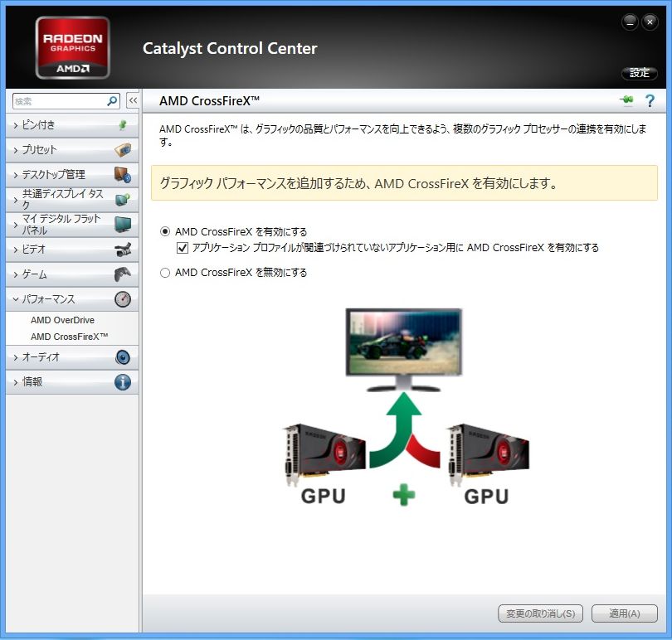Click the pin icon beside ピン付き
672x640 pixels.
[x=123, y=125]
